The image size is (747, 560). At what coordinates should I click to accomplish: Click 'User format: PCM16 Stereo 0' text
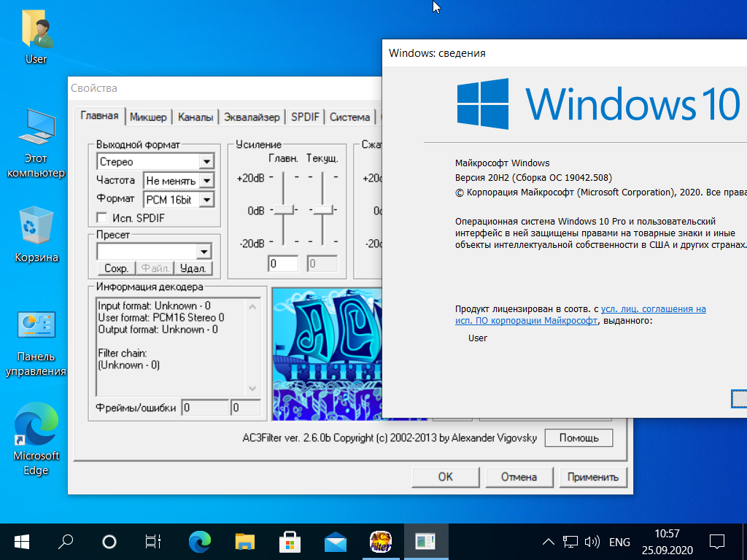pos(161,318)
